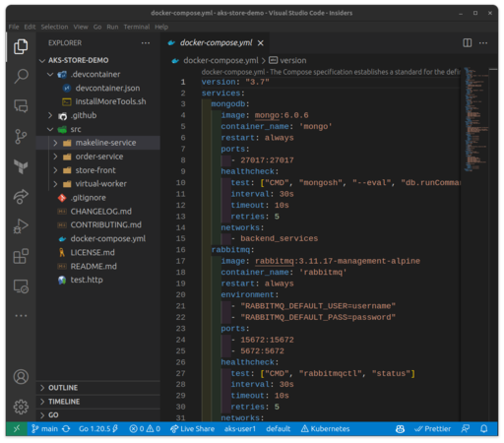Viewport: 504px width, 443px height.
Task: Open the File menu
Action: point(14,27)
